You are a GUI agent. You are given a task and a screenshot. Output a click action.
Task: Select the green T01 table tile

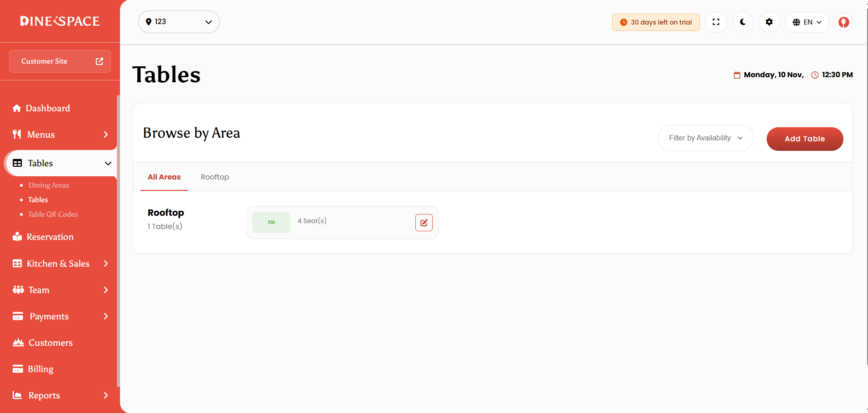[x=271, y=222]
